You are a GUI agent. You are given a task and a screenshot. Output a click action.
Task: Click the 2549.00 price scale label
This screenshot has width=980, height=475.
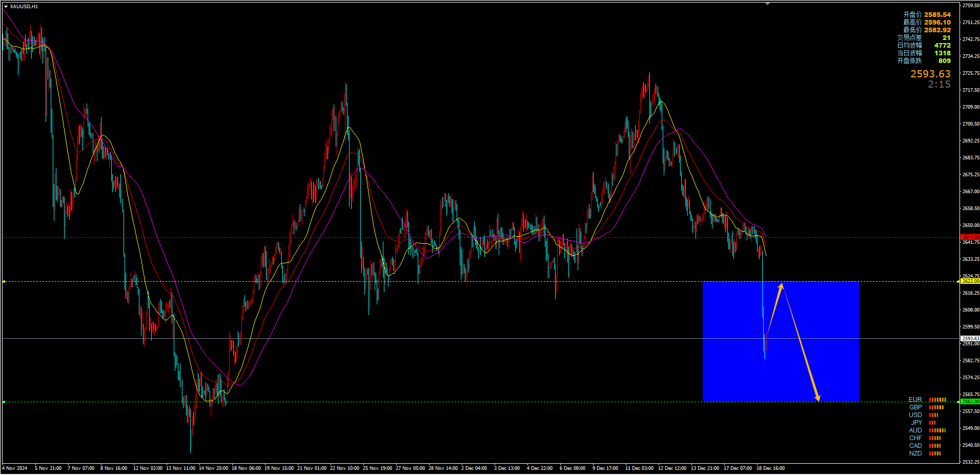971,428
